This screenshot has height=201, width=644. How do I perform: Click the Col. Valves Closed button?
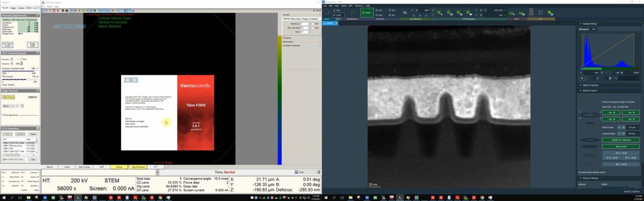point(7,44)
